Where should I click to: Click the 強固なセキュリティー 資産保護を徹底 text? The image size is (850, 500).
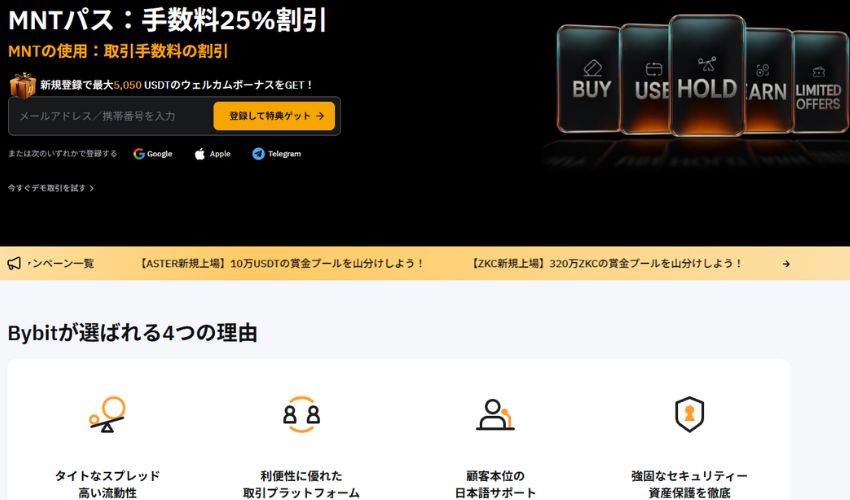tap(689, 484)
